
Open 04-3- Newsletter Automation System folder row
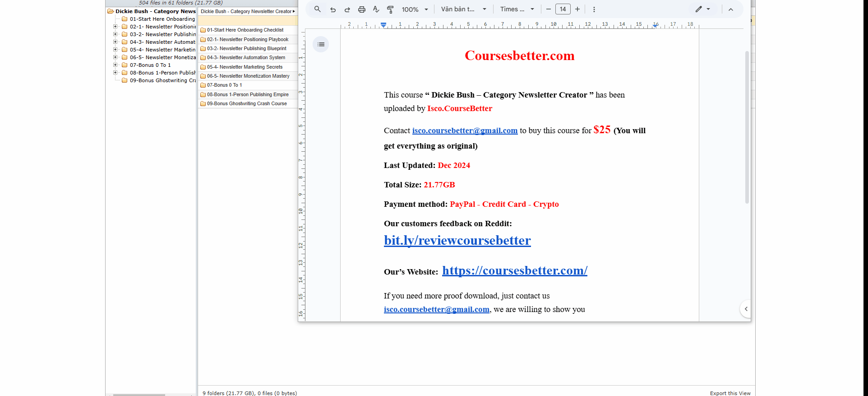[x=248, y=57]
